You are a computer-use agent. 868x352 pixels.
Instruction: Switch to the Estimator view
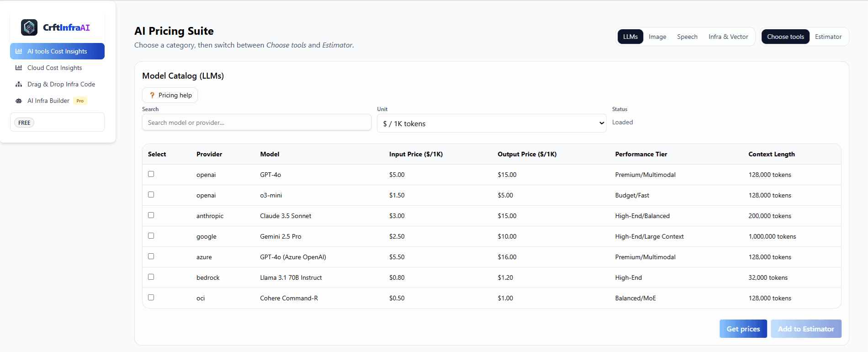tap(828, 37)
